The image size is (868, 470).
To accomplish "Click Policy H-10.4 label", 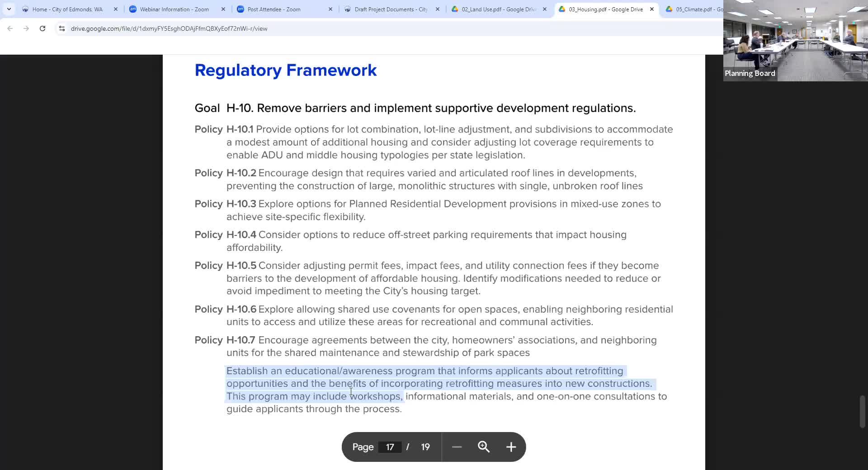I will (x=225, y=235).
